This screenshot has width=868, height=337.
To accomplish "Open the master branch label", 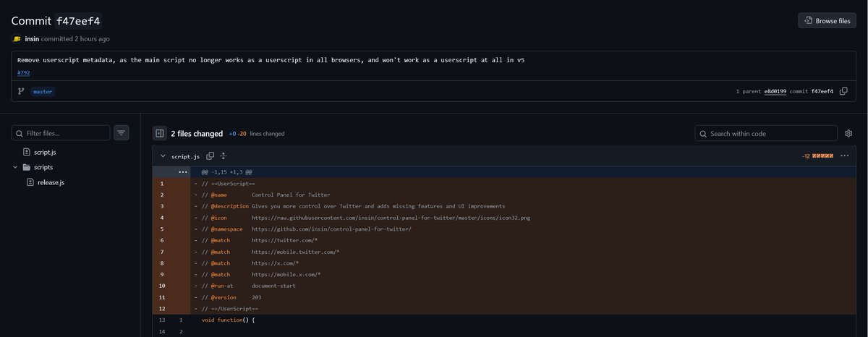I will tap(43, 92).
